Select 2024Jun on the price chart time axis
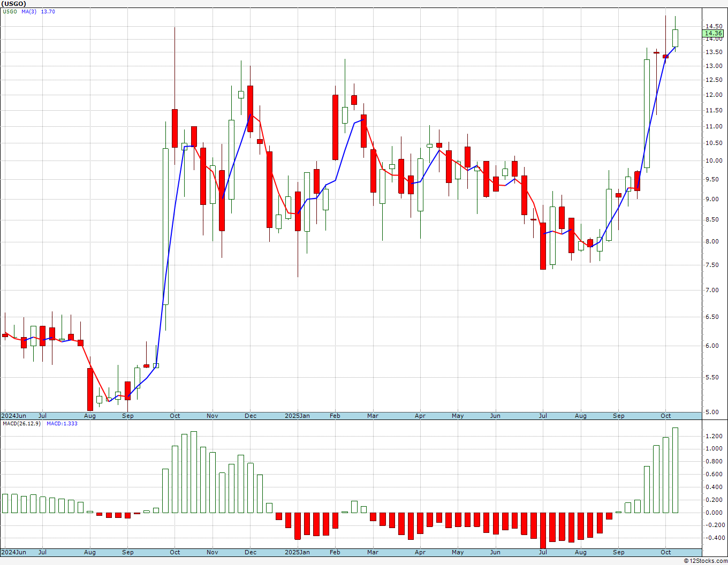The image size is (728, 565). [x=13, y=416]
